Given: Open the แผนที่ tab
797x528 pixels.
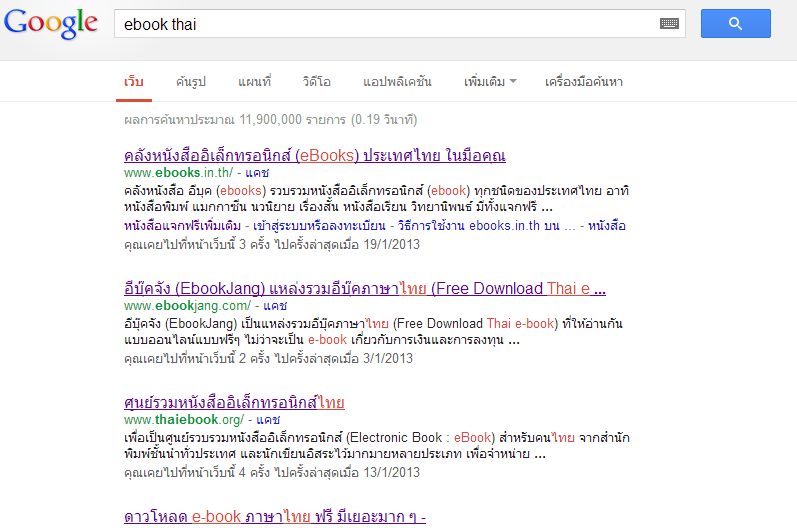Looking at the screenshot, I should (254, 82).
